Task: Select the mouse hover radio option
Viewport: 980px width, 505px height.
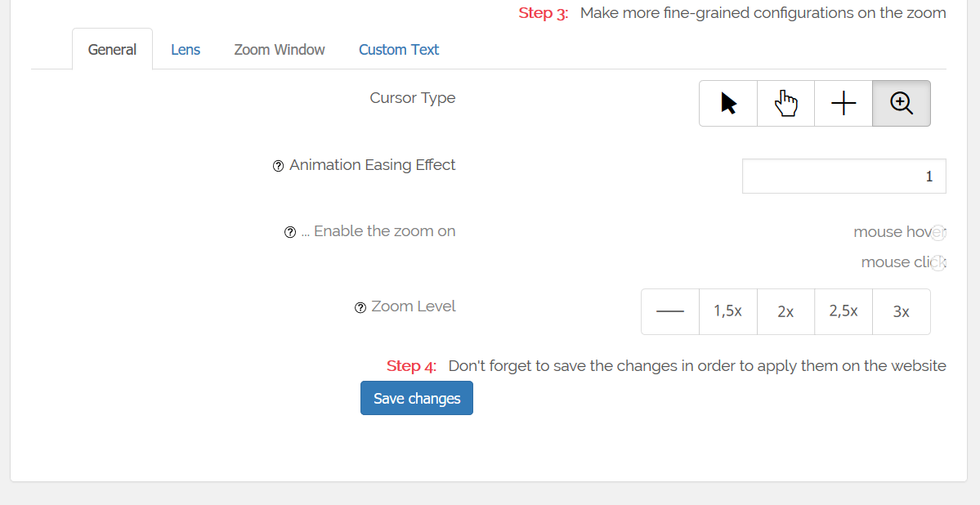Action: point(938,233)
